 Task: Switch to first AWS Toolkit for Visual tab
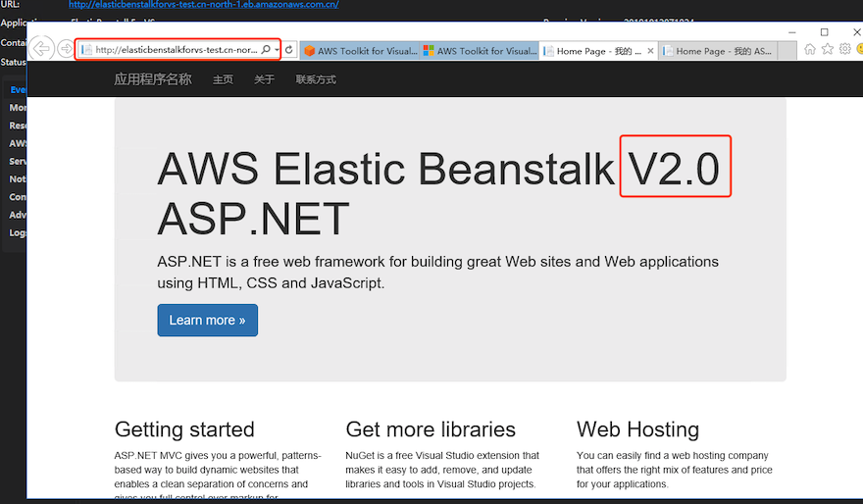pyautogui.click(x=361, y=51)
